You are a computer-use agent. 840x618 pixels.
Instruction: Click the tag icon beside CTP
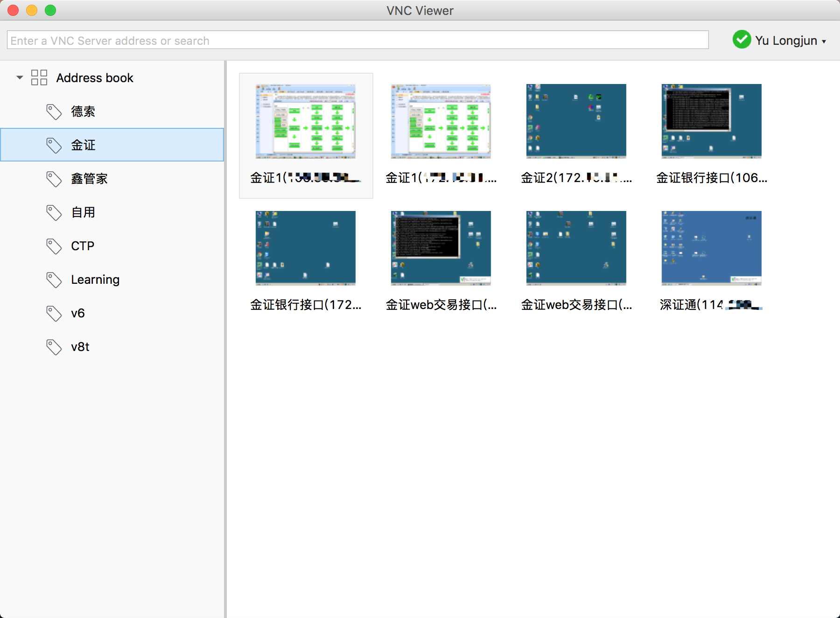pos(54,246)
